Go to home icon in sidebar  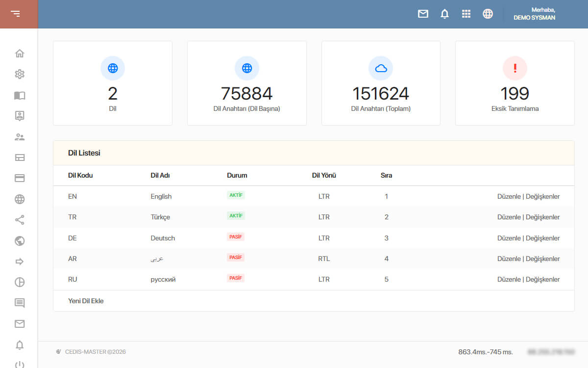click(x=20, y=53)
